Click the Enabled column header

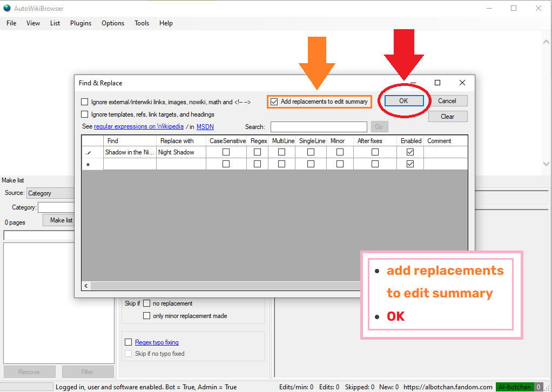pyautogui.click(x=410, y=141)
